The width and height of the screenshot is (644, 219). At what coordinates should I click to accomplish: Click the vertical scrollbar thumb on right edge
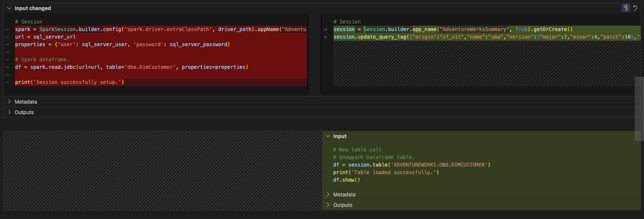[639, 108]
